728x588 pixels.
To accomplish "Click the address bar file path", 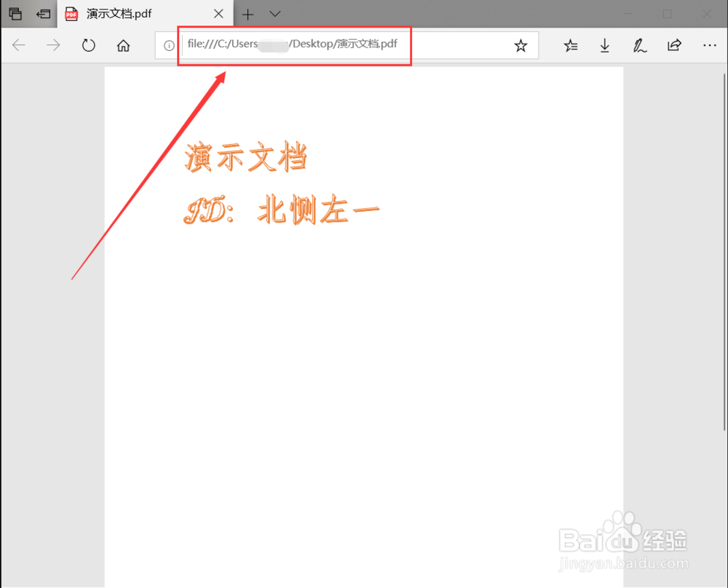I will [293, 44].
